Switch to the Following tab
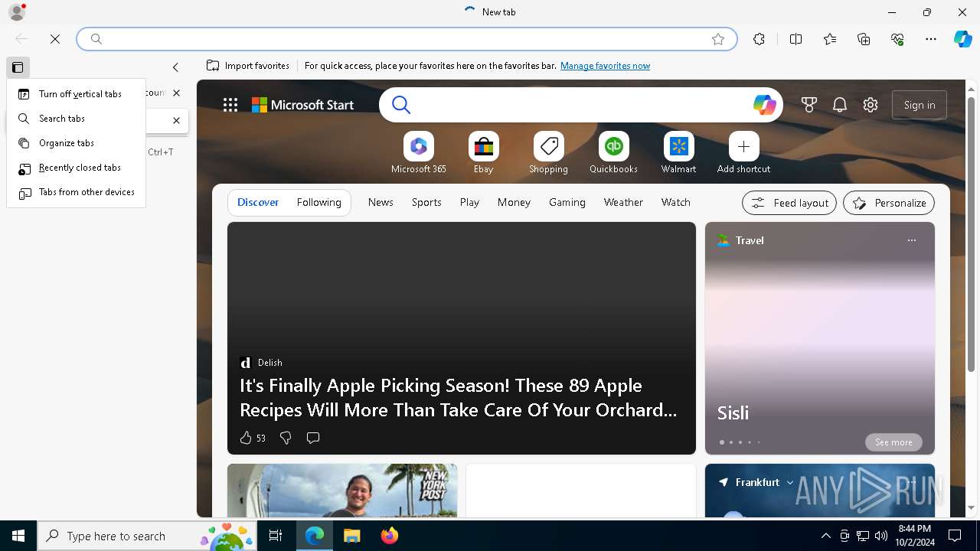The image size is (980, 551). tap(319, 203)
